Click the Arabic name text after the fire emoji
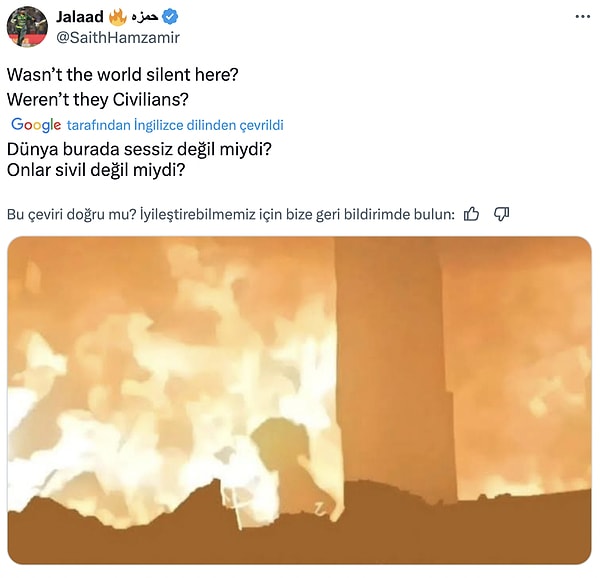Screen dimensions: 600x578 point(145,17)
